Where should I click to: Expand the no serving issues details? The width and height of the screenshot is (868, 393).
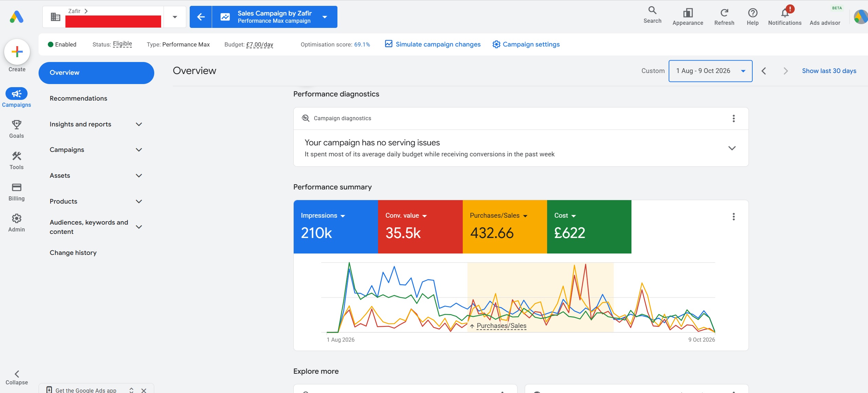732,148
